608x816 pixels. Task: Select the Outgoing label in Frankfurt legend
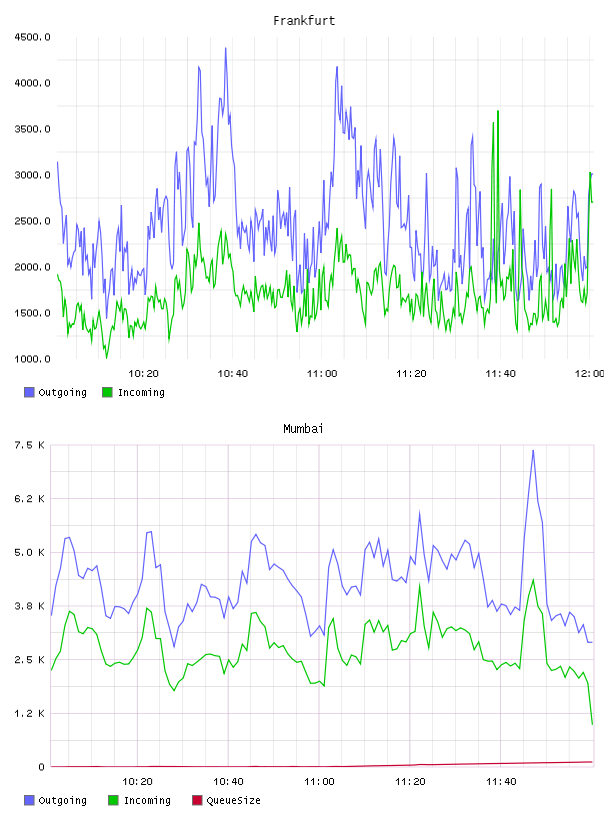coord(62,393)
